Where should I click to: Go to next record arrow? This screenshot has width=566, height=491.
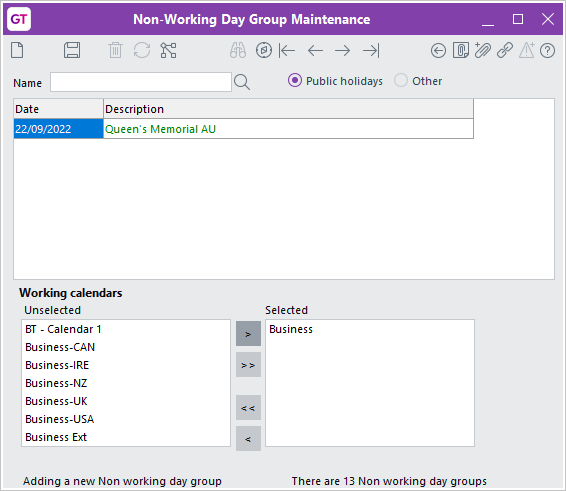[x=343, y=50]
